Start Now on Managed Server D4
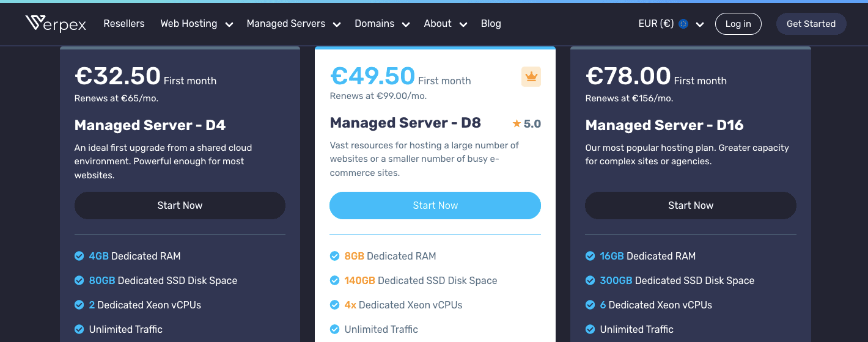 180,205
